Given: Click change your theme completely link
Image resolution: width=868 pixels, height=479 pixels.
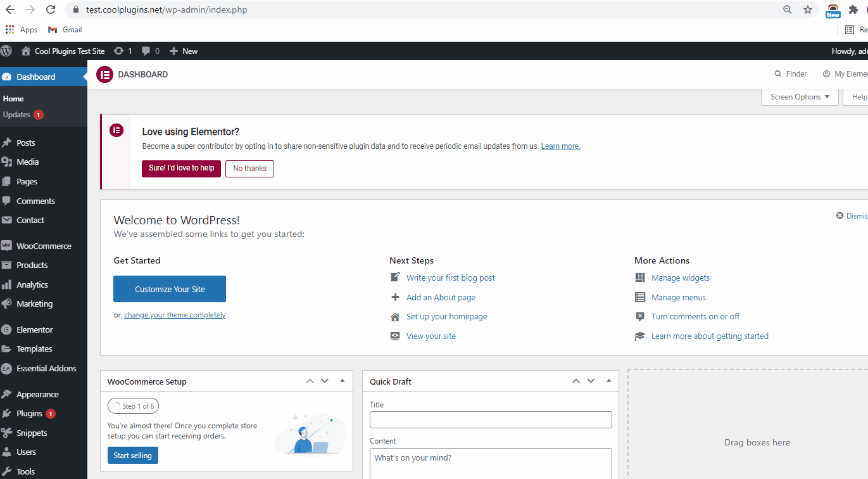Looking at the screenshot, I should [x=175, y=315].
